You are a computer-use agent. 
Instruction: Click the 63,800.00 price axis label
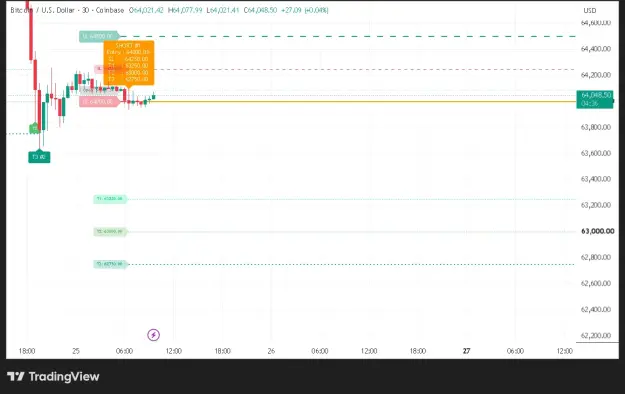[596, 127]
